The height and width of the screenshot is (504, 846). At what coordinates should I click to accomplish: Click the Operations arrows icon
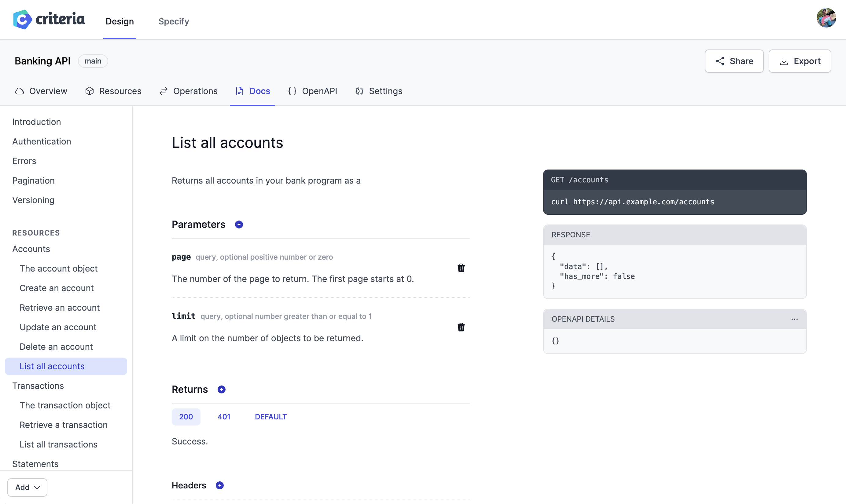(x=163, y=91)
